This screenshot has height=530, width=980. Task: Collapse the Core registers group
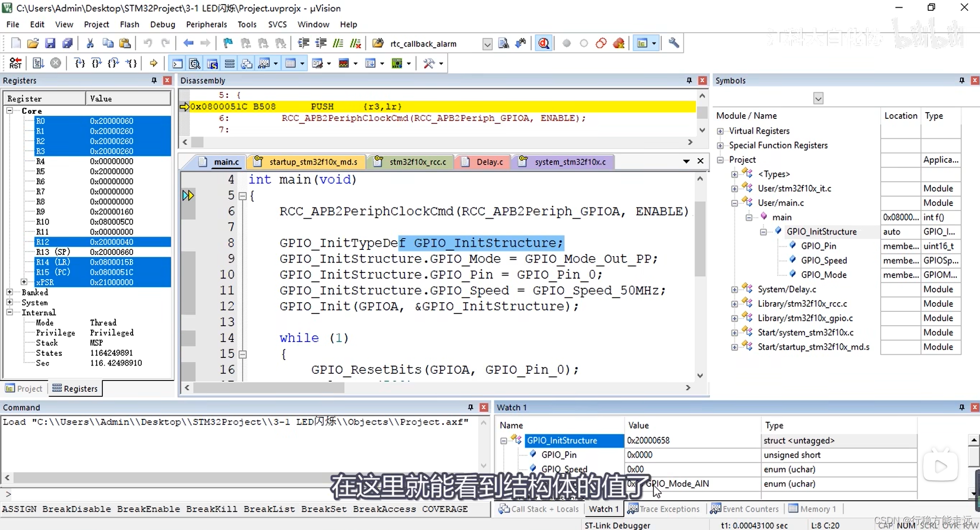10,111
